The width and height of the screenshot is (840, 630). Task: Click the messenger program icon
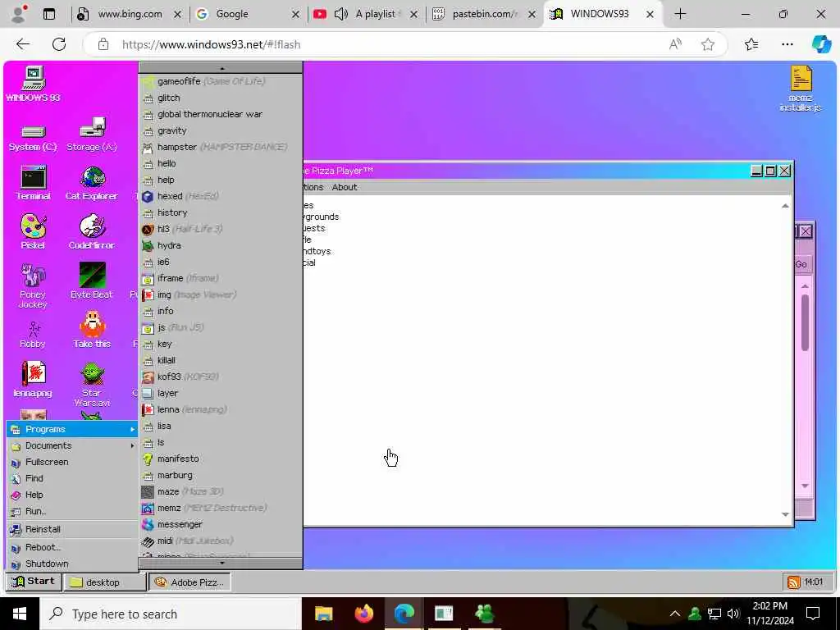pyautogui.click(x=148, y=524)
